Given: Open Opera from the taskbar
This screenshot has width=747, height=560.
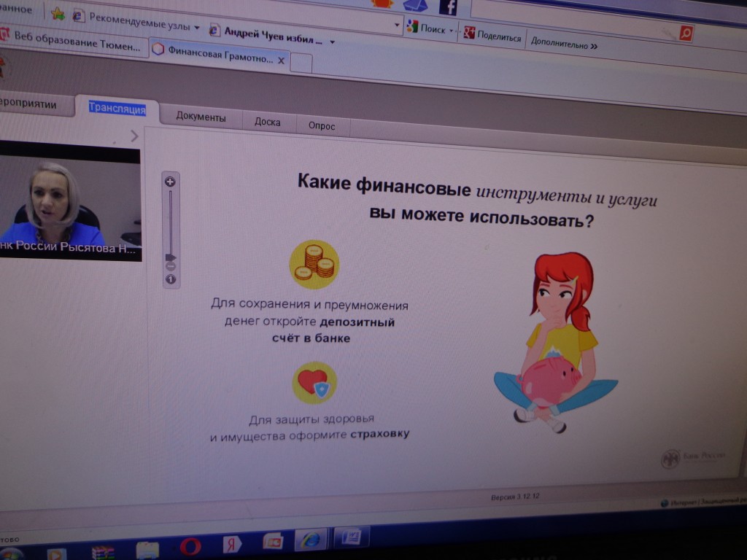Looking at the screenshot, I should pyautogui.click(x=191, y=545).
